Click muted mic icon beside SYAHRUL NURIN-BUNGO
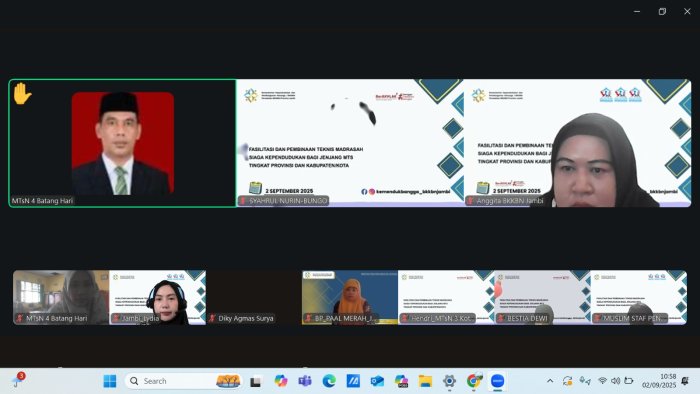This screenshot has width=700, height=394. pos(243,201)
